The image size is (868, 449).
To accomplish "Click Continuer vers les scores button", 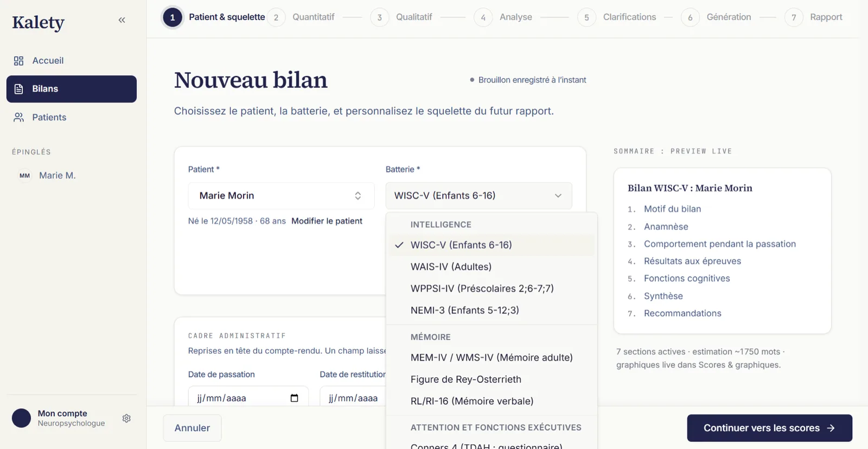I will [x=769, y=428].
